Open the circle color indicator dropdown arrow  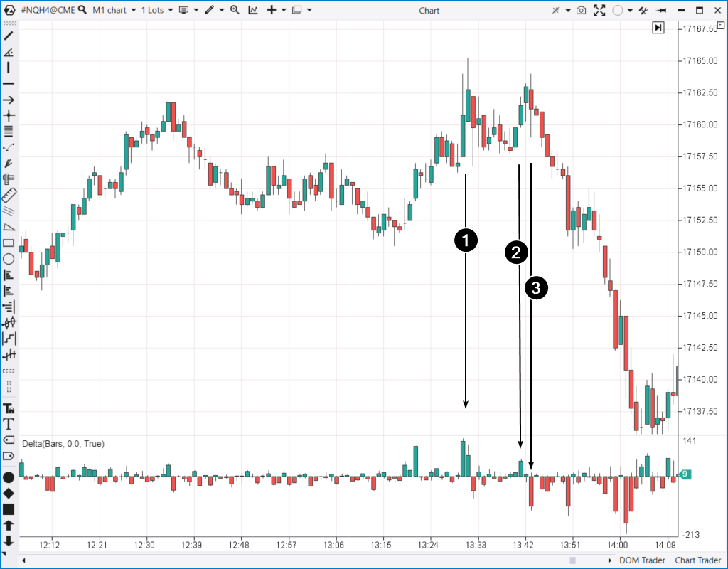[x=629, y=10]
